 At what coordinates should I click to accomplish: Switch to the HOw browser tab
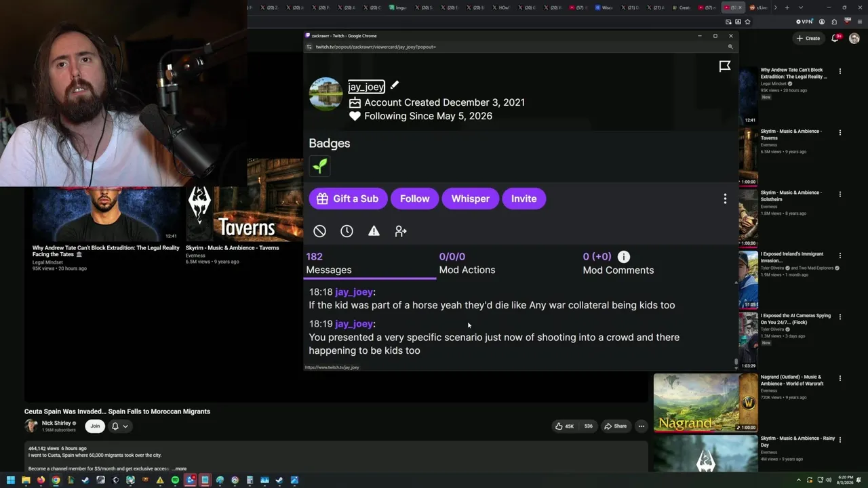tap(502, 7)
